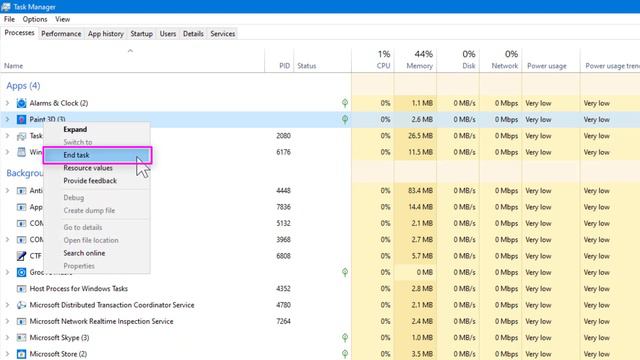The height and width of the screenshot is (360, 640).
Task: Click the Microsoft Skype process icon
Action: click(x=21, y=338)
